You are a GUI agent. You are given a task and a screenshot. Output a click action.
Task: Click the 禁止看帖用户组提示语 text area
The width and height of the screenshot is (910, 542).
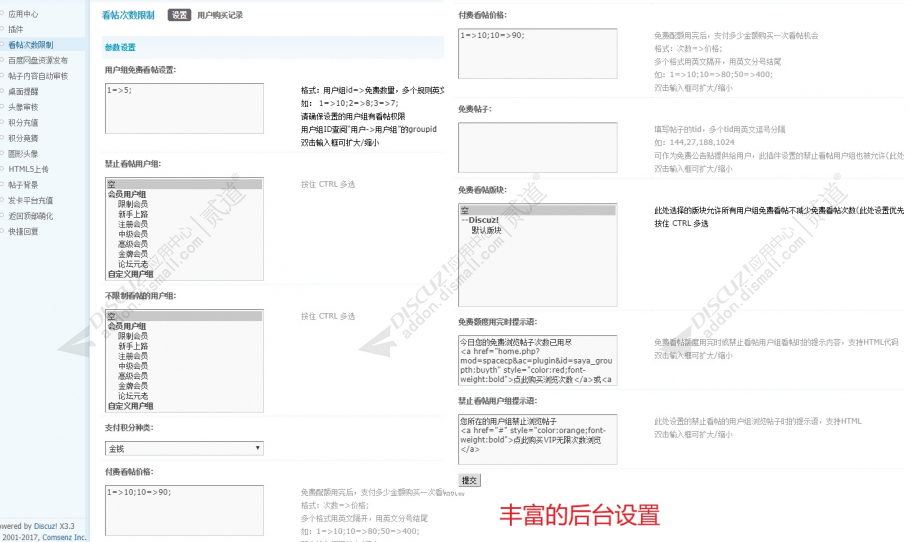[x=537, y=439]
